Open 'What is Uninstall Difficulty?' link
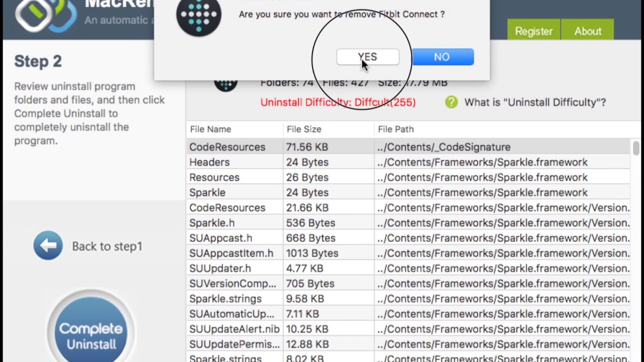This screenshot has height=362, width=644. point(535,102)
